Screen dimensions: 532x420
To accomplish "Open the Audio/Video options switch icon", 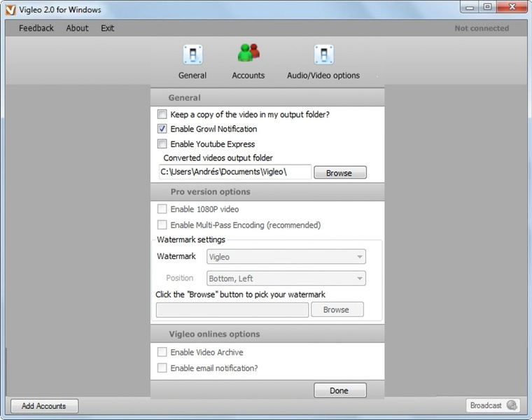I will [x=323, y=55].
